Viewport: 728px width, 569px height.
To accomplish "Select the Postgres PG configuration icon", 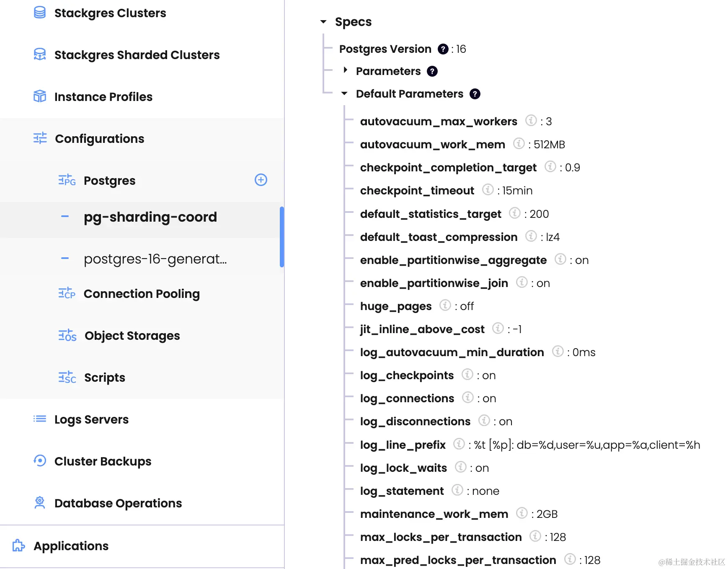I will (x=67, y=180).
